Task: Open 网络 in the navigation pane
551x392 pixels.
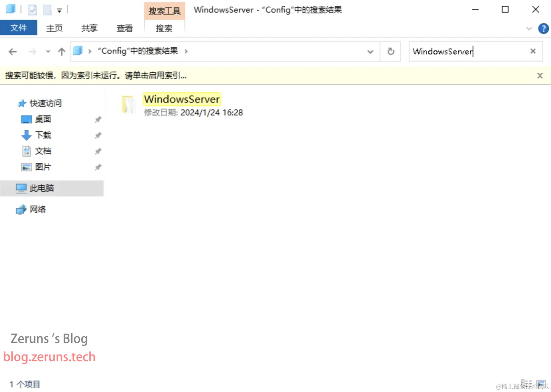Action: (x=38, y=210)
